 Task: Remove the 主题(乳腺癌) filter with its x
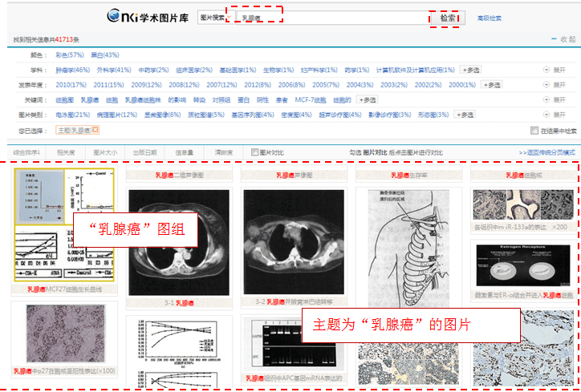95,130
